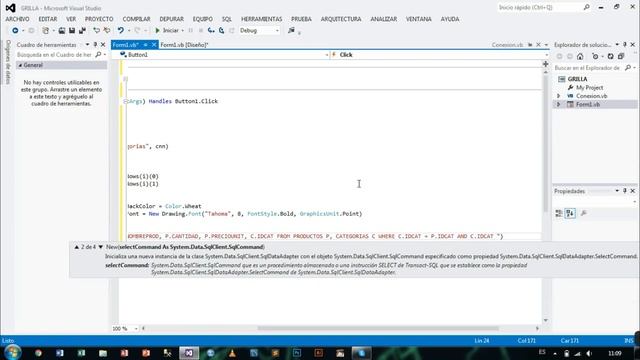Open the EDITAR menu
This screenshot has height=360, width=640.
tap(48, 19)
